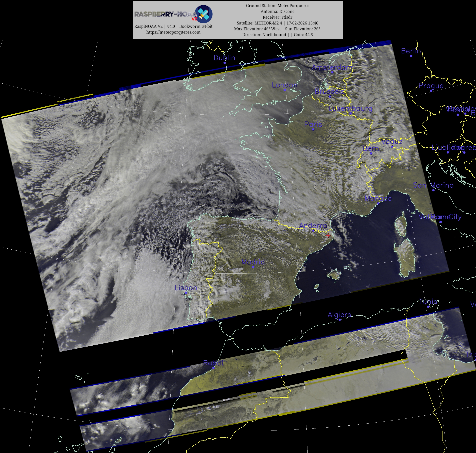Click the Tunis city marker dot

click(x=428, y=307)
